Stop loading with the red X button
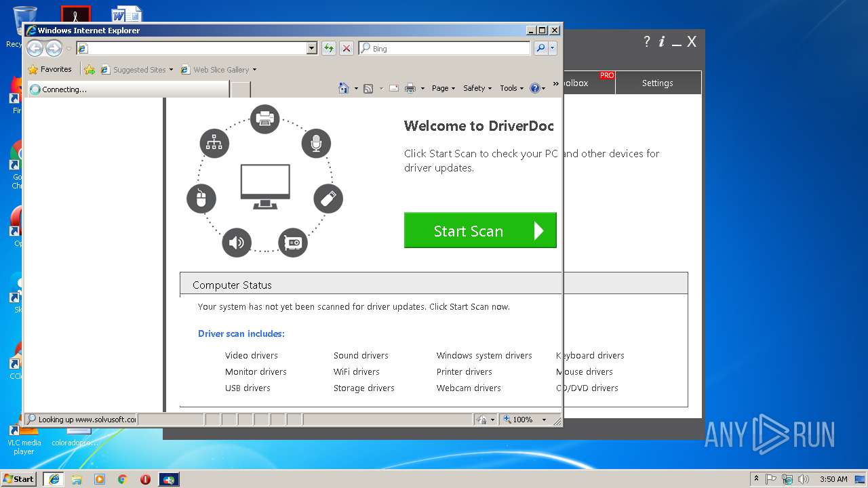This screenshot has height=488, width=868. (347, 48)
